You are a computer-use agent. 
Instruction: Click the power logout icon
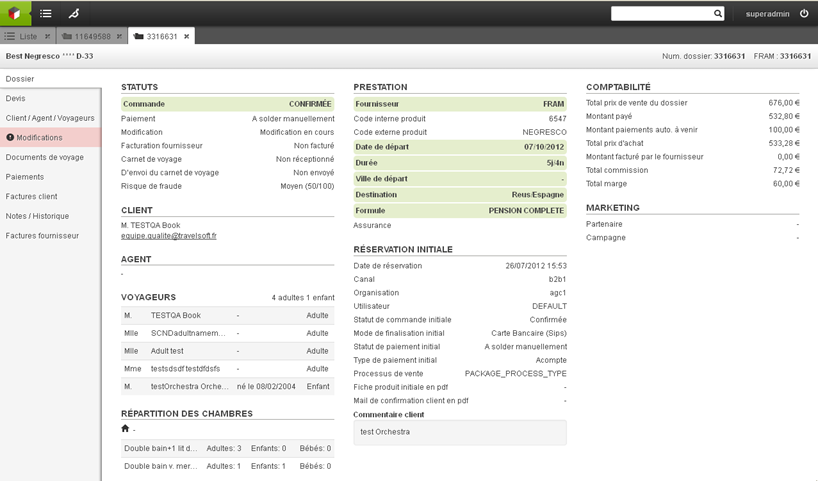[804, 14]
